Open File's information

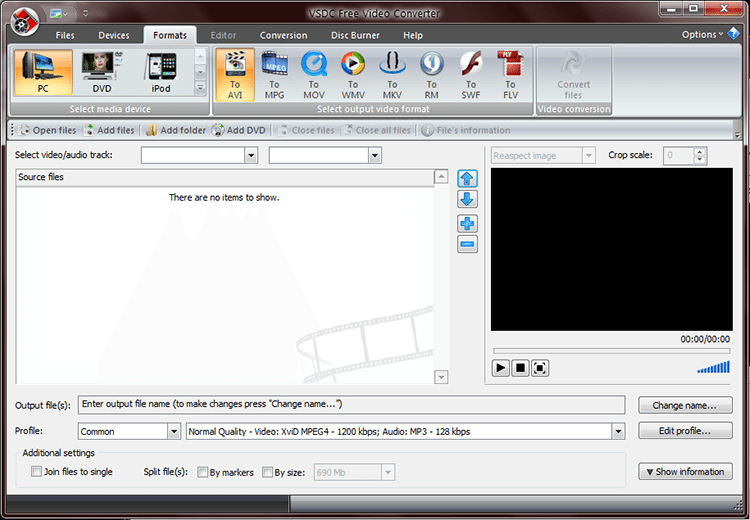click(x=466, y=130)
